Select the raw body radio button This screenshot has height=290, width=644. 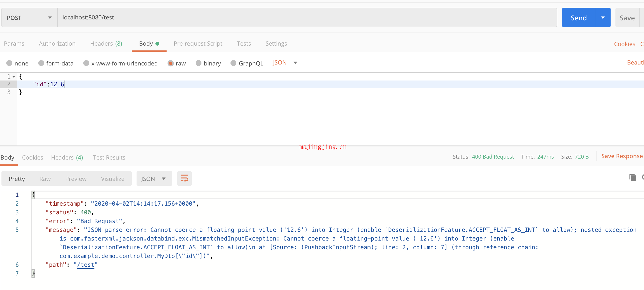170,63
